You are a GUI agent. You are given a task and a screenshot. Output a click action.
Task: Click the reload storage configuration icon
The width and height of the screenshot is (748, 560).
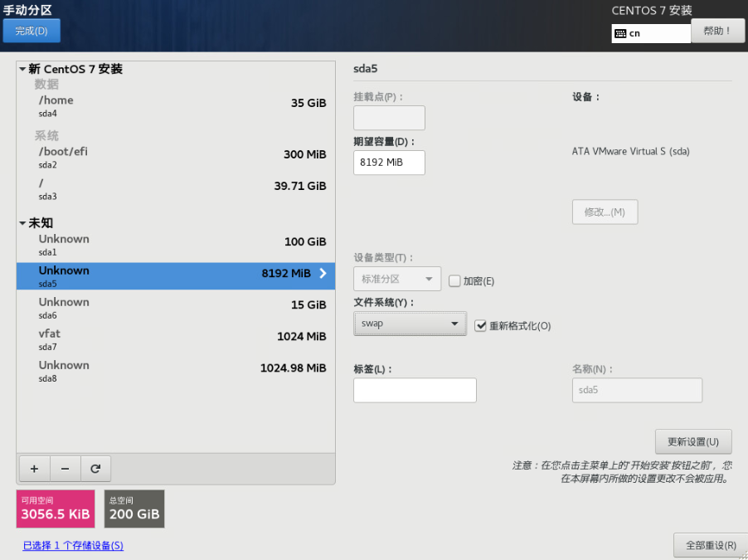[x=95, y=469]
